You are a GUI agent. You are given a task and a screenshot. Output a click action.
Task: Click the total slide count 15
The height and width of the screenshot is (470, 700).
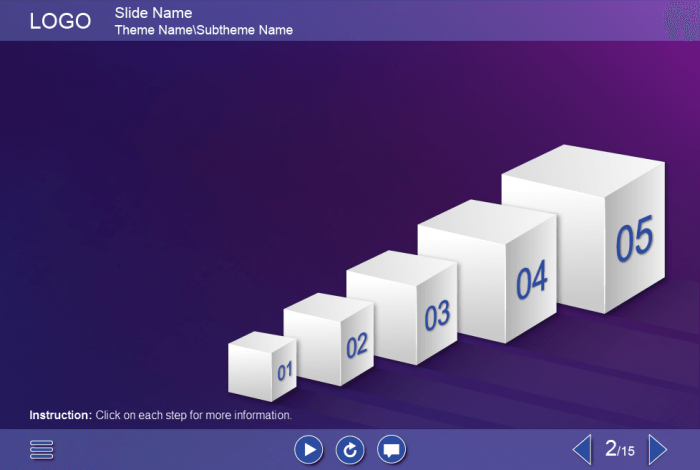pyautogui.click(x=627, y=452)
